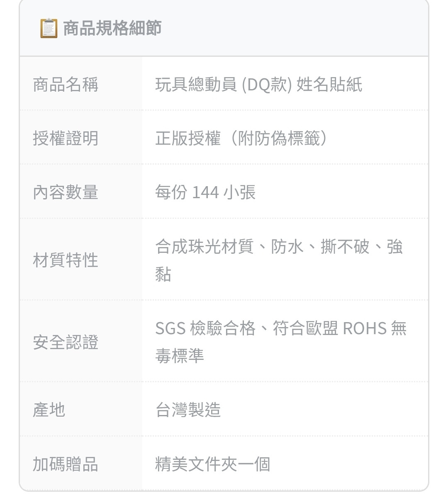Click the 精美文件夾一個 gift value
Screen dimensions: 448x500
click(212, 464)
